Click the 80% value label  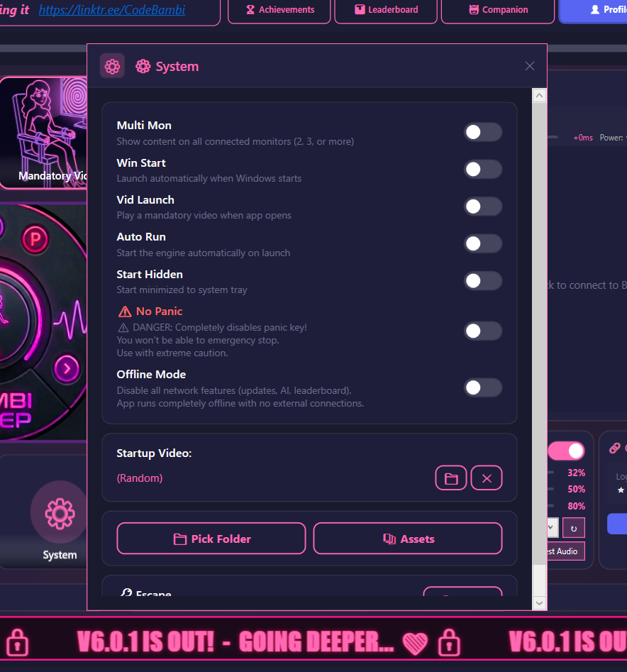[576, 506]
